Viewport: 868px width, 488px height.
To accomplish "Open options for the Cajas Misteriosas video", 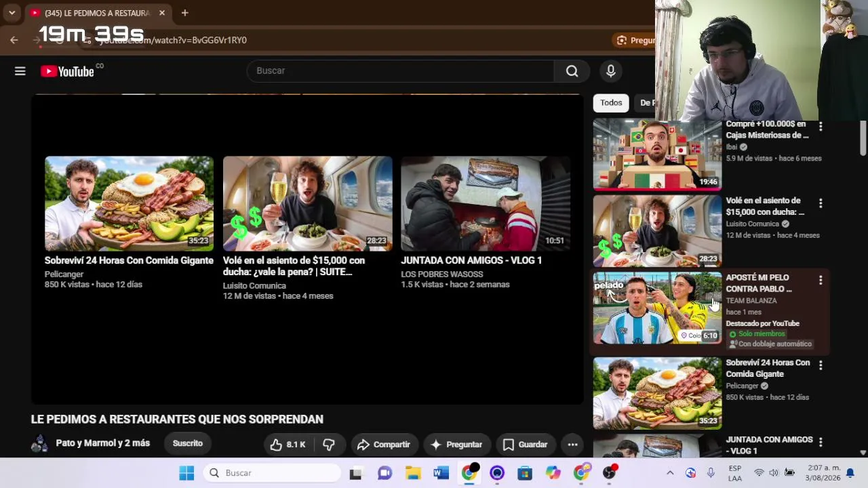I will click(821, 127).
